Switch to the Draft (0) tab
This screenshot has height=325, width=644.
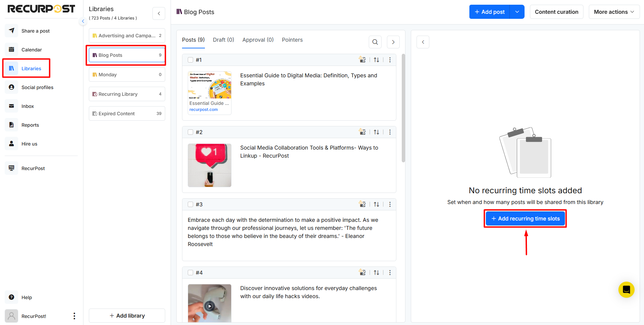[223, 40]
